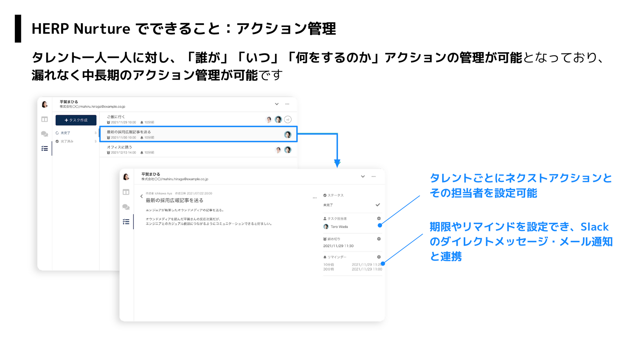Click the bell icon on オフィスに誘う row
Screen dimensions: 644x338
click(142, 152)
